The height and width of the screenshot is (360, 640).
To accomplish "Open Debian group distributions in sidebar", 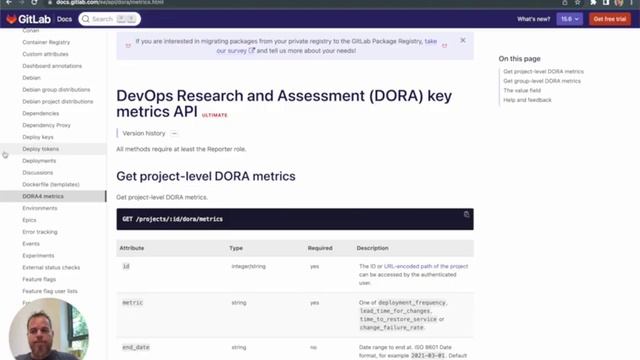I will click(x=56, y=89).
